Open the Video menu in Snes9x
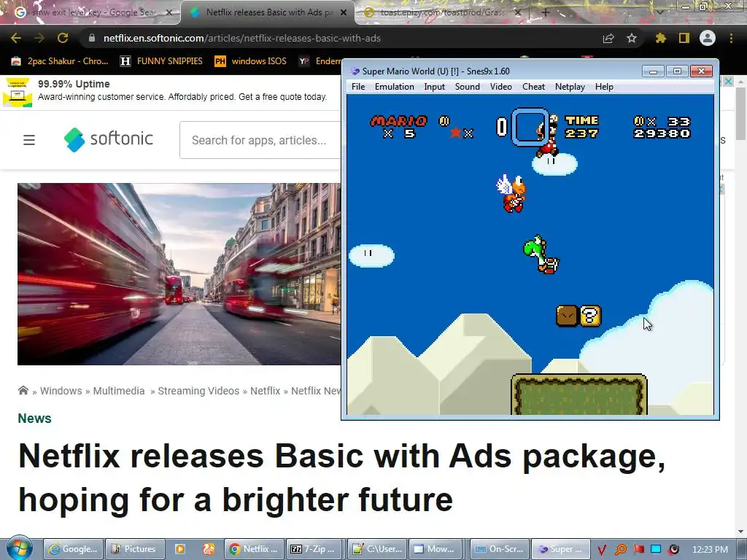Viewport: 747px width, 560px height. pyautogui.click(x=500, y=87)
